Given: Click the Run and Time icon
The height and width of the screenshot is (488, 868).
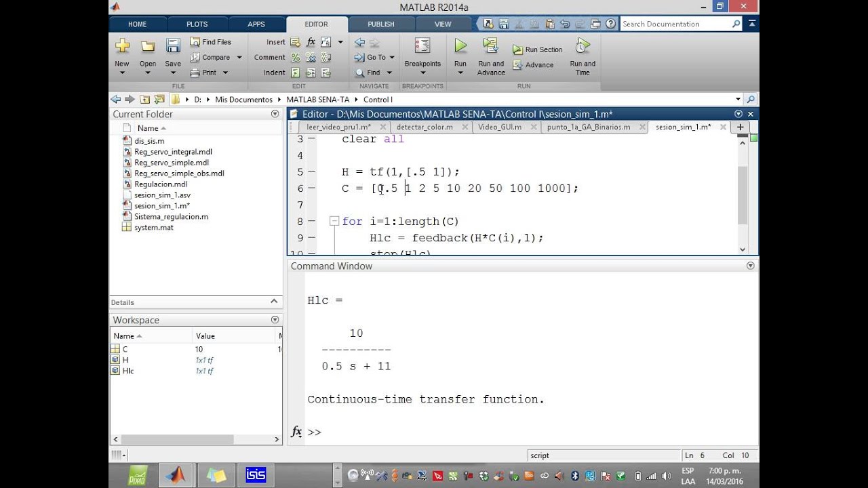Looking at the screenshot, I should pyautogui.click(x=582, y=46).
